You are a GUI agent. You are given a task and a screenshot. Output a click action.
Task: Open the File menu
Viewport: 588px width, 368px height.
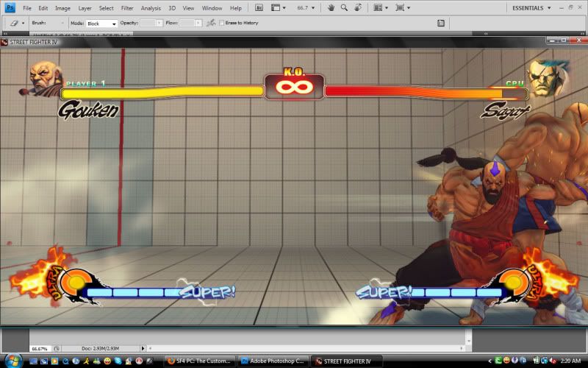click(27, 8)
